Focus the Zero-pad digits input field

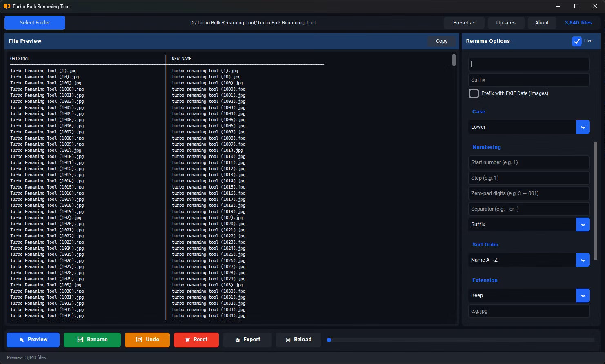pos(529,193)
